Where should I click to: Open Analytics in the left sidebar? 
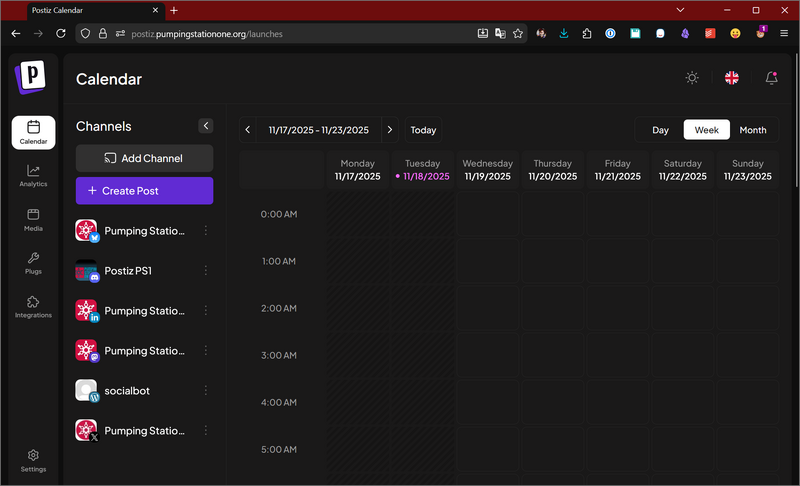pos(33,175)
